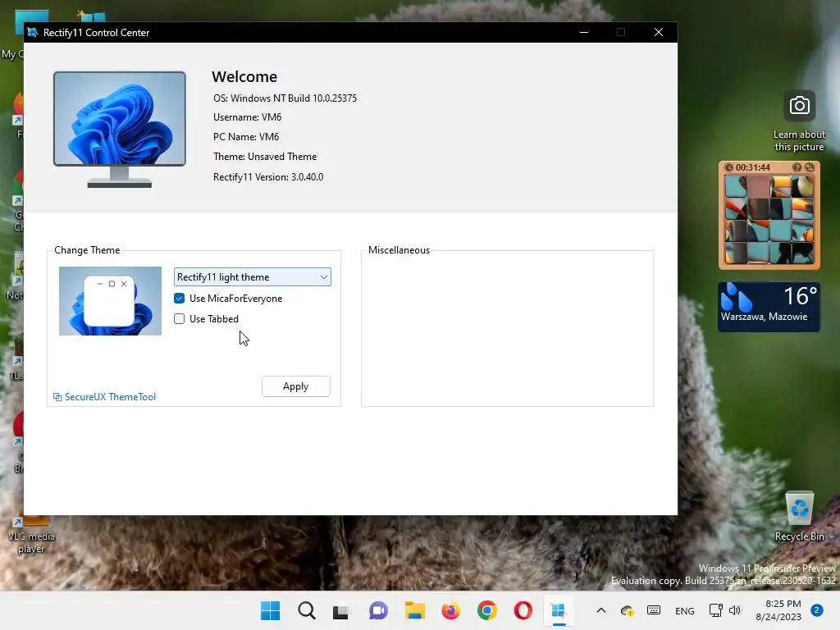Image resolution: width=840 pixels, height=630 pixels.
Task: Open the Recycle Bin desktop icon
Action: pyautogui.click(x=799, y=516)
